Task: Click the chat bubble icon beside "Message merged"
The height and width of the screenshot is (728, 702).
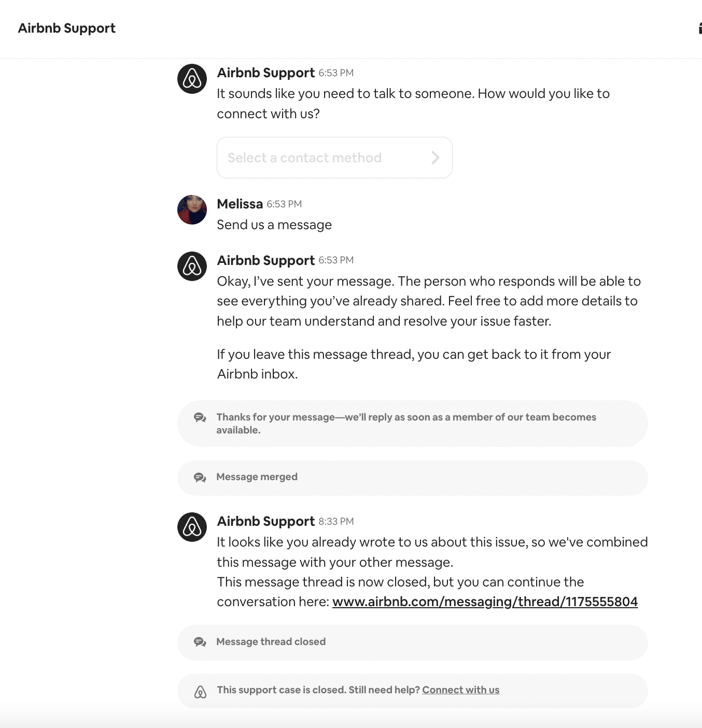Action: 200,477
